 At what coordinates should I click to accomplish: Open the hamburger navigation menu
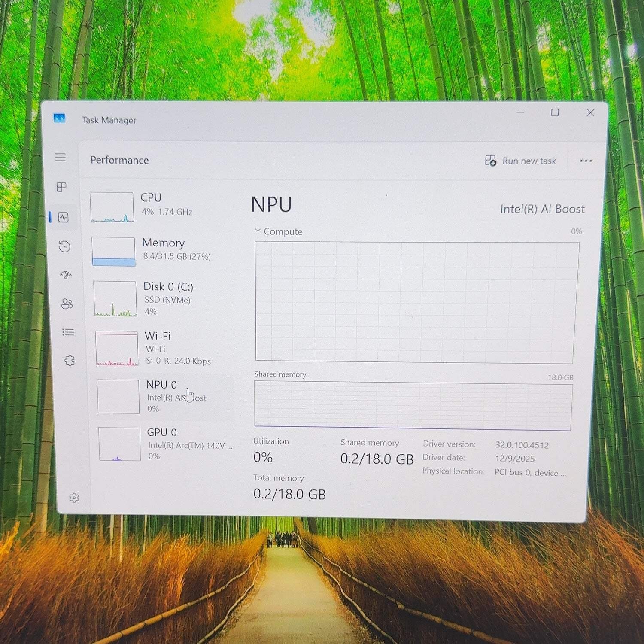tap(61, 157)
